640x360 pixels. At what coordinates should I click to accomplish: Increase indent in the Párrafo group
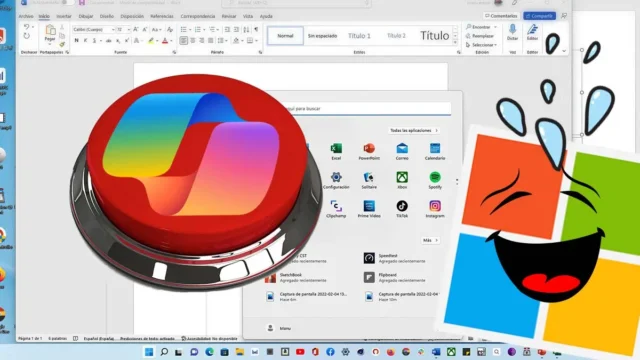click(x=236, y=29)
